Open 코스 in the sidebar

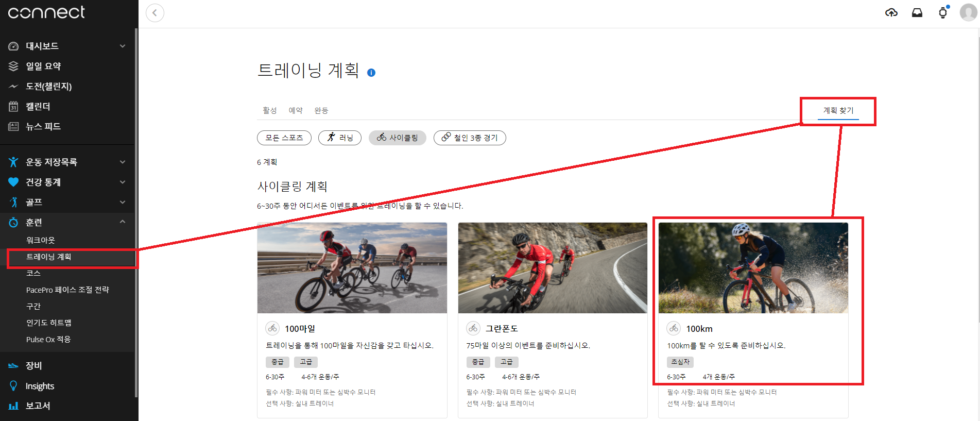[33, 273]
